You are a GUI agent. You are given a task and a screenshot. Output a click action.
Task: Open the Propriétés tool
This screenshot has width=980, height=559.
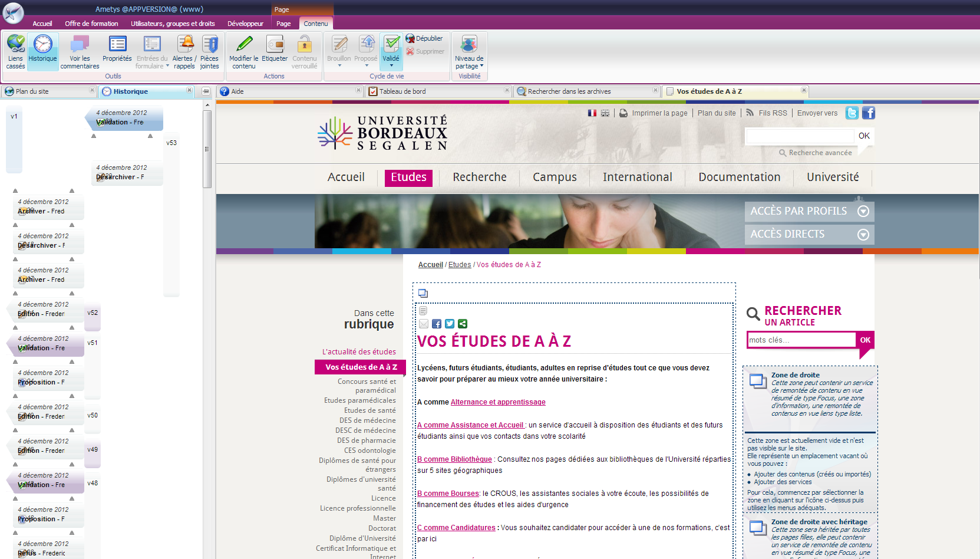click(117, 45)
